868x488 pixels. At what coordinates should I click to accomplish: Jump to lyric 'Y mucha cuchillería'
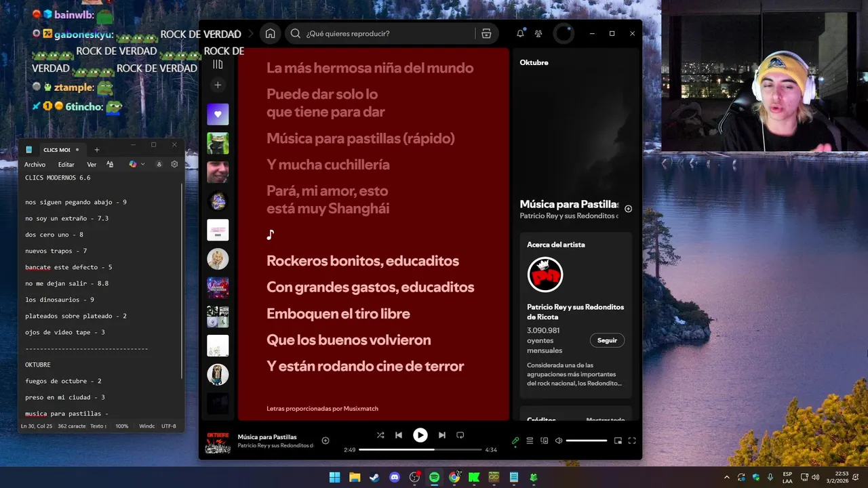(328, 165)
